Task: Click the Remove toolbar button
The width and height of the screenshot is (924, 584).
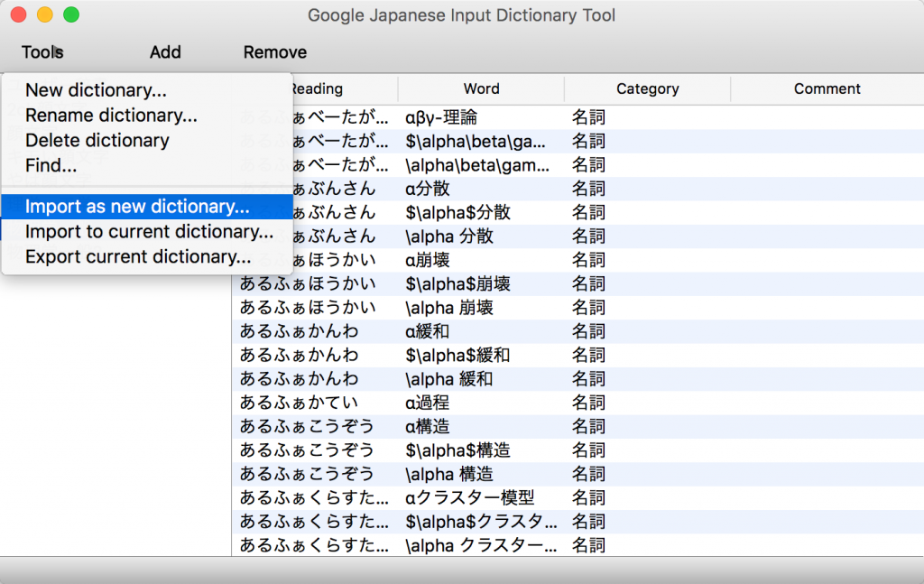Action: tap(275, 52)
